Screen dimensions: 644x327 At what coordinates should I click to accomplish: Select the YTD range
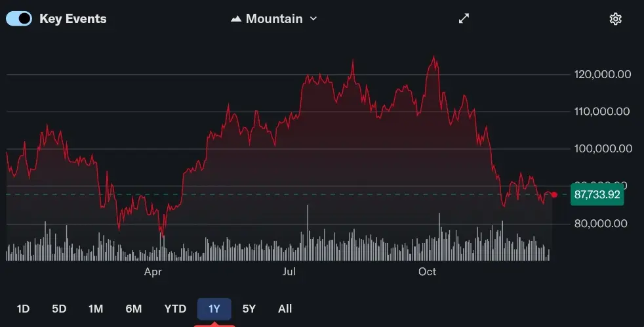pyautogui.click(x=175, y=309)
